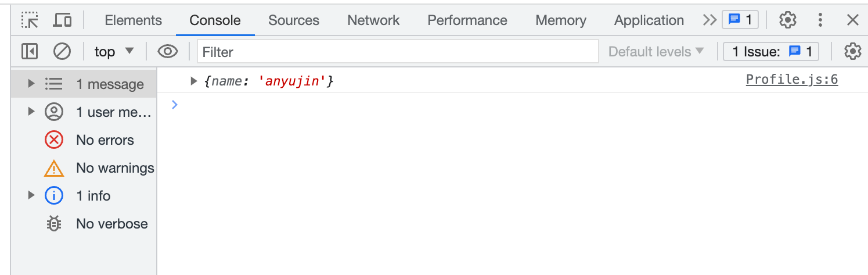The height and width of the screenshot is (275, 868).
Task: Click the live expression eye icon
Action: tap(168, 52)
